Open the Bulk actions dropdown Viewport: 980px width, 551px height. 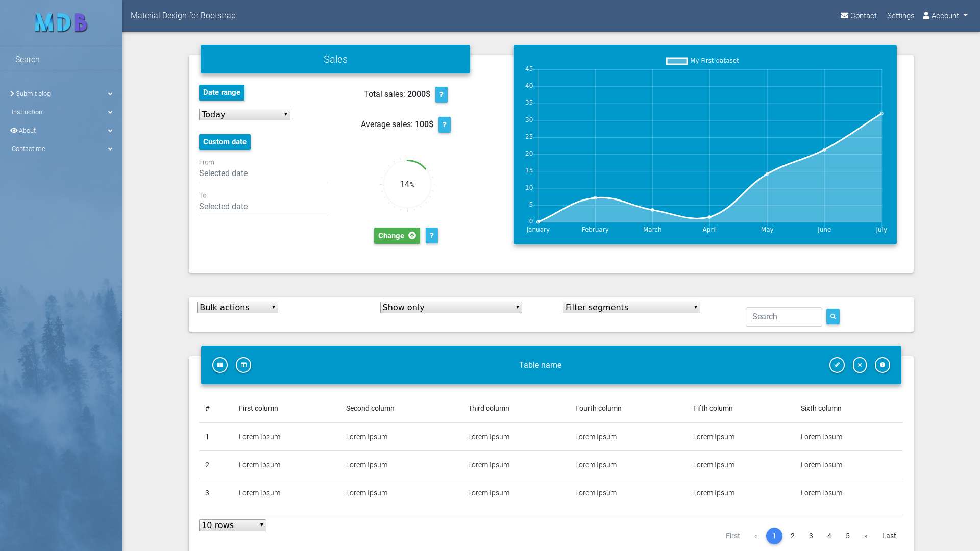point(237,308)
